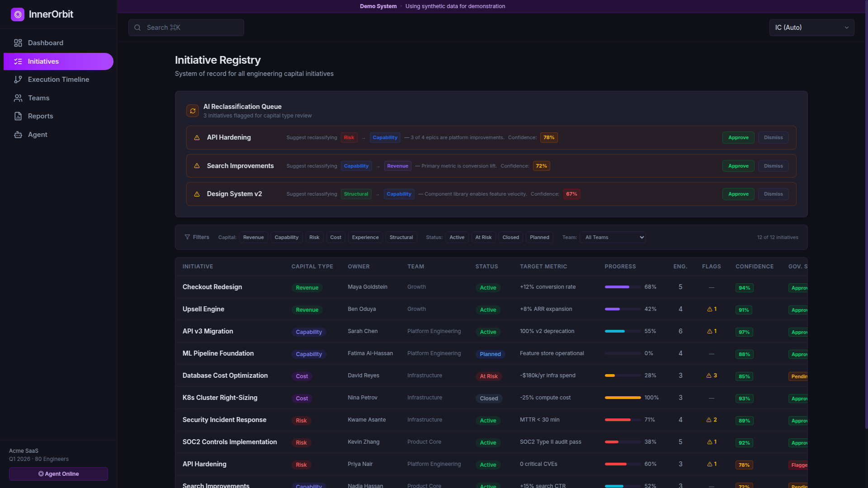Select the Teams people icon
Screen dimensions: 868x488
(x=18, y=98)
